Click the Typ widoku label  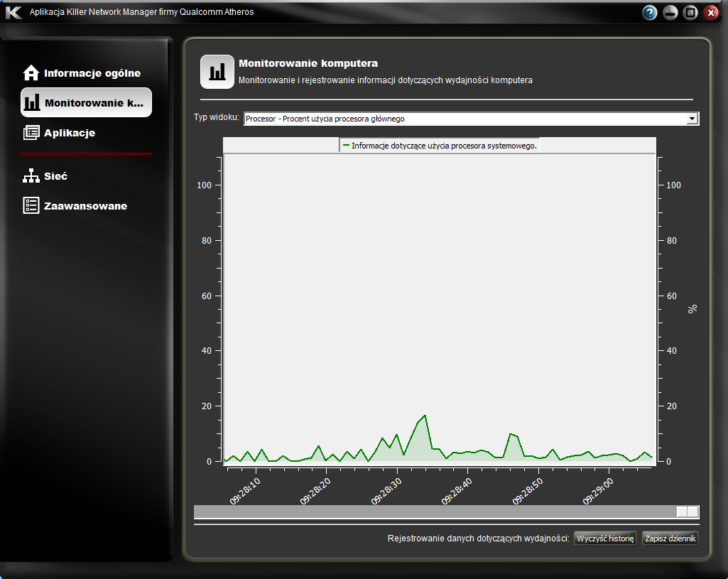[217, 117]
